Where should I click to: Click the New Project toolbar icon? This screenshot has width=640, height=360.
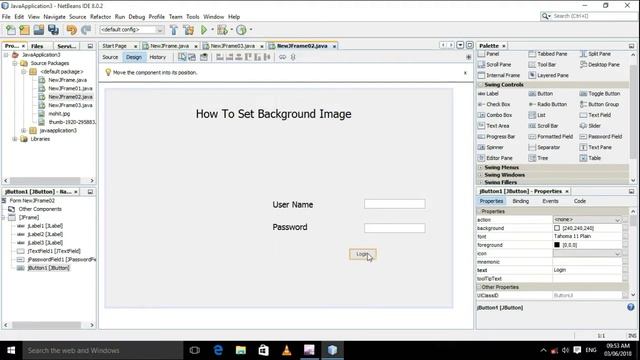24,30
